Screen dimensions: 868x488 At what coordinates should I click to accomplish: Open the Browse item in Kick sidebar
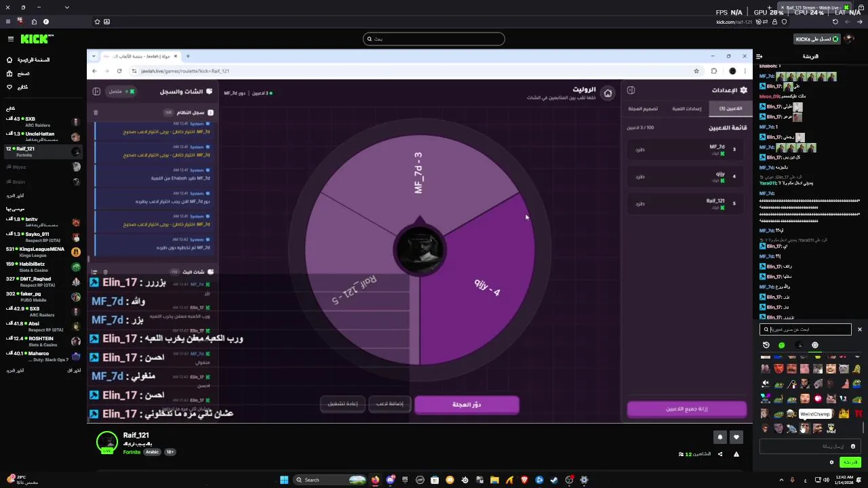pyautogui.click(x=18, y=73)
